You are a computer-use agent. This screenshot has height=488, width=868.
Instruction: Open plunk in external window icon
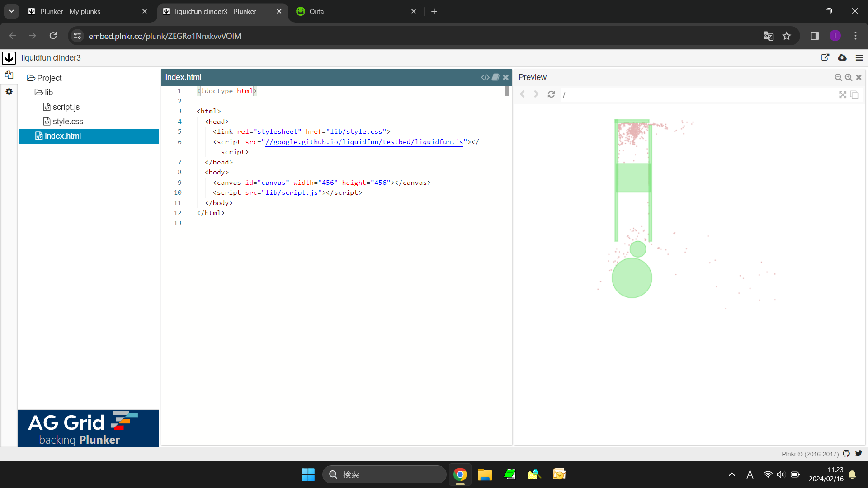click(825, 58)
